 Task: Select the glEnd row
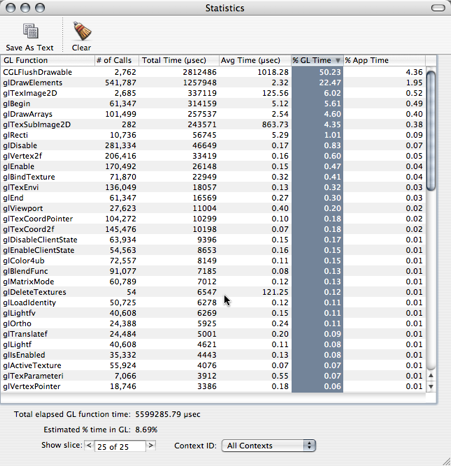click(x=213, y=198)
